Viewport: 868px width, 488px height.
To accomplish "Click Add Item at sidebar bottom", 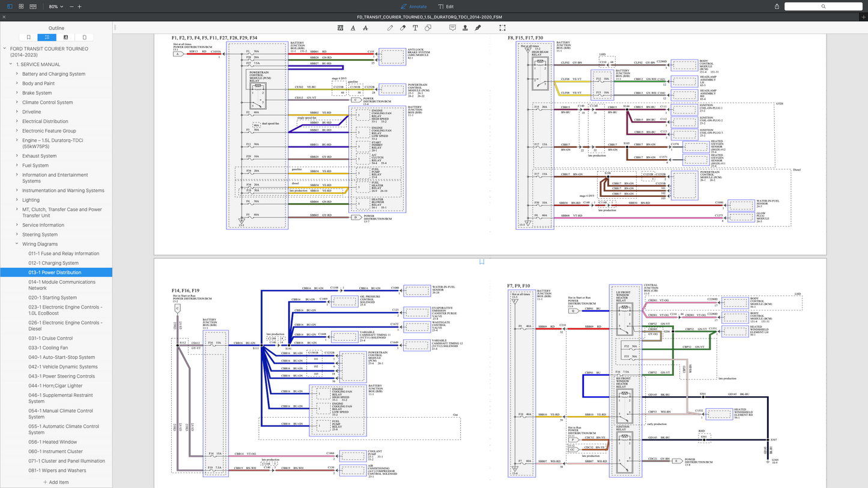I will point(56,482).
